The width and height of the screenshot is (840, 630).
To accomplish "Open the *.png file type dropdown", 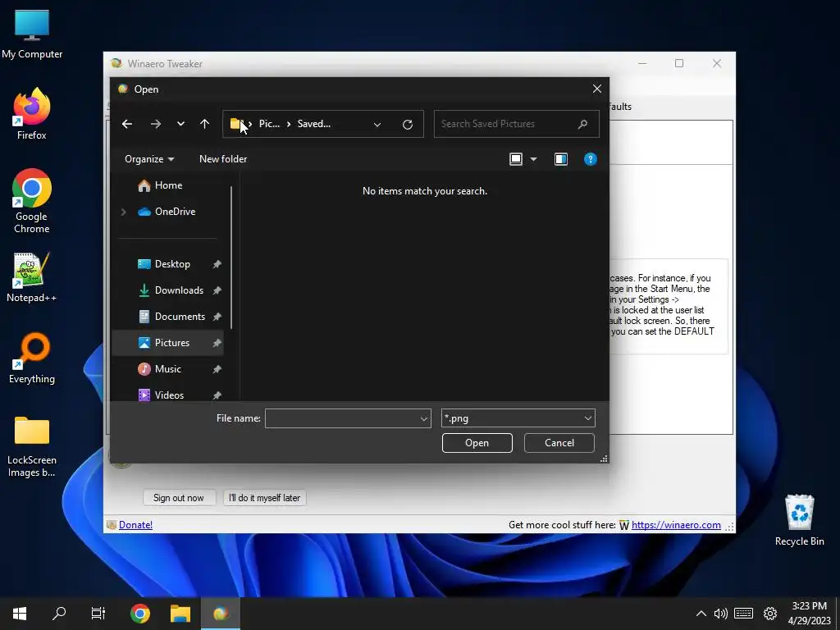I will click(518, 418).
